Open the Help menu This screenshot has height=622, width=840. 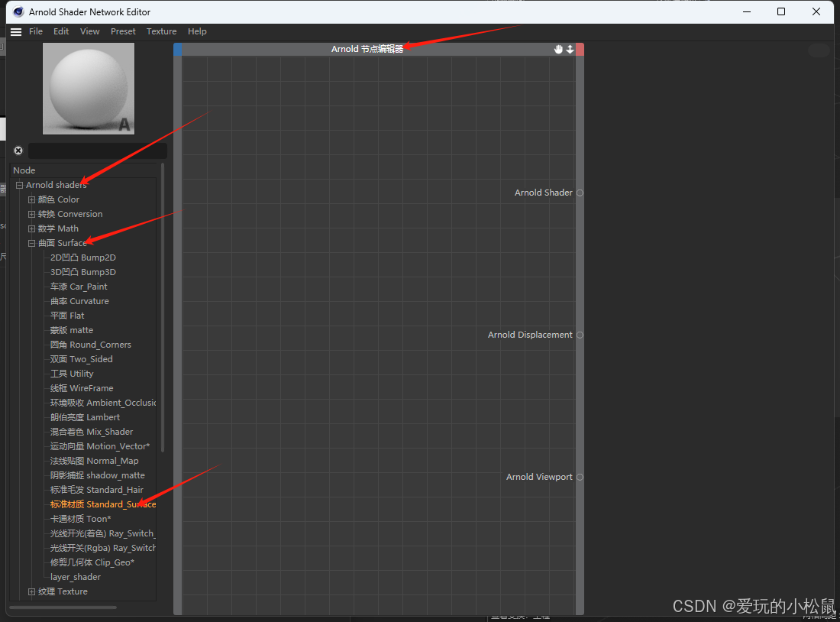pyautogui.click(x=197, y=31)
